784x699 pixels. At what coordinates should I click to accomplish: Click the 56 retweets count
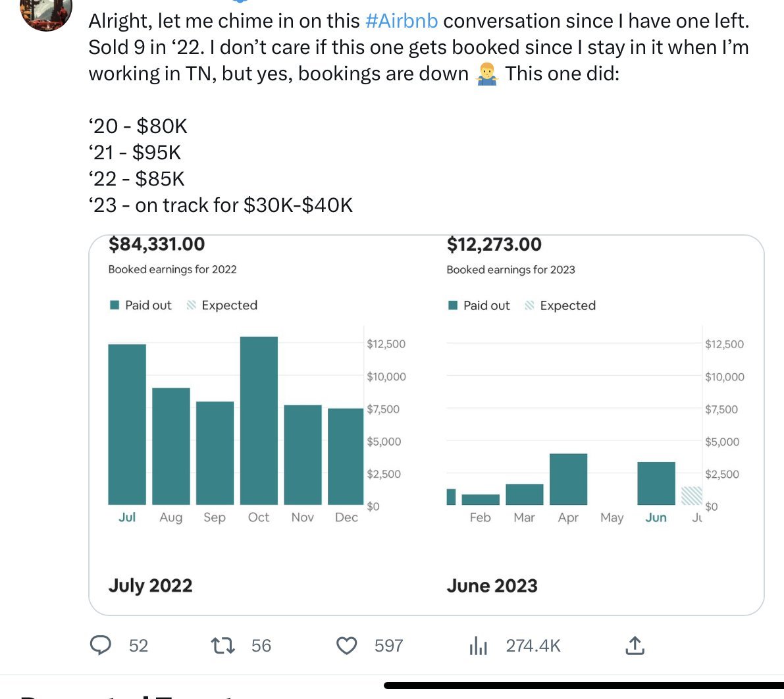[261, 646]
